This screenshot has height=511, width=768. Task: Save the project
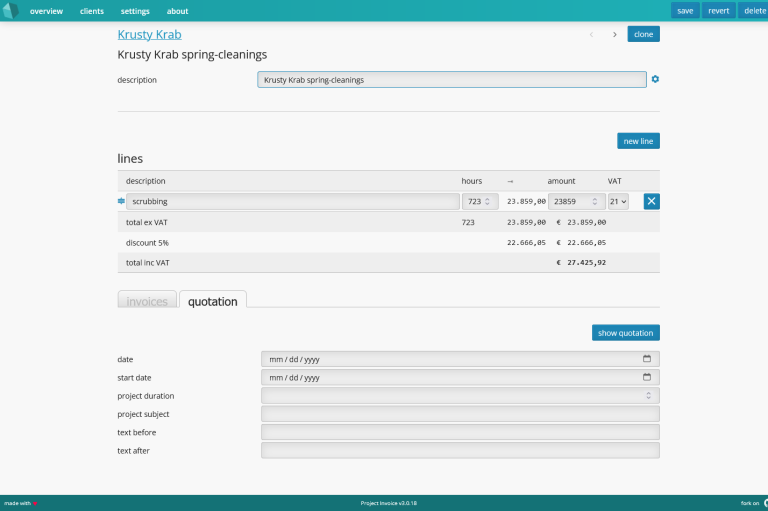coord(685,10)
